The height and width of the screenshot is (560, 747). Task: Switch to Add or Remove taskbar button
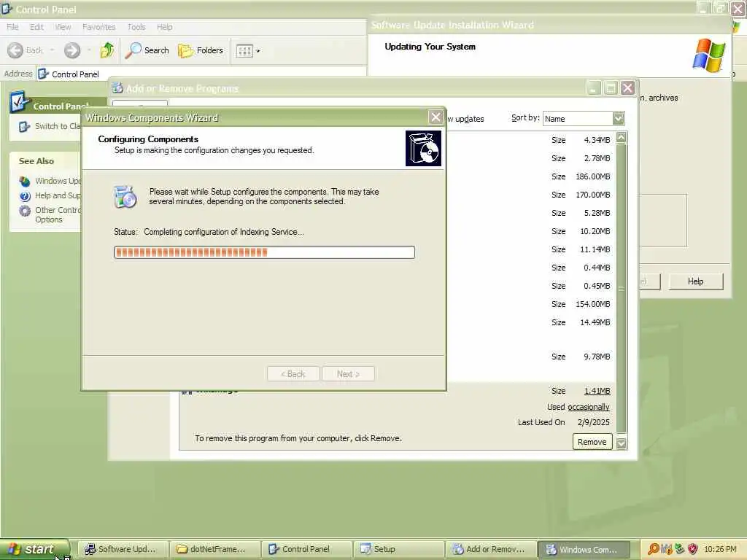pyautogui.click(x=491, y=550)
